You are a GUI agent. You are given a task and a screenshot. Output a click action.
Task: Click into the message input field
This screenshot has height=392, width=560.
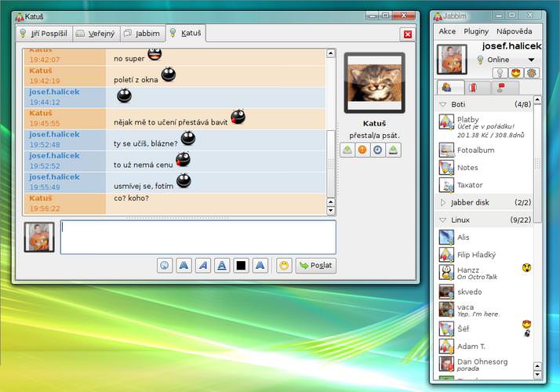click(198, 237)
